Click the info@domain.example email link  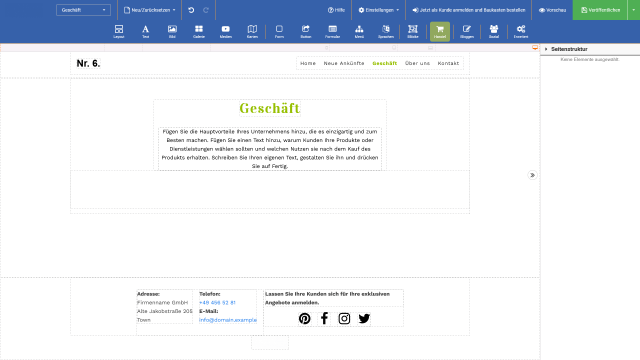point(228,320)
